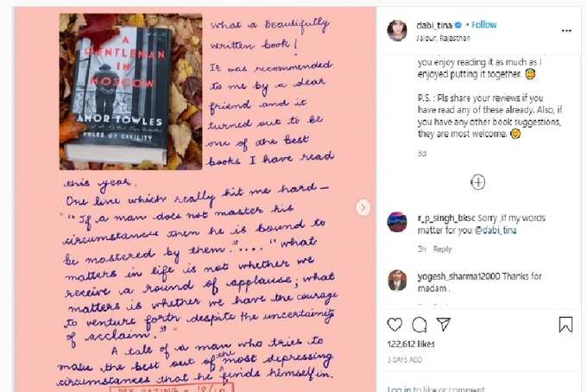
Task: Share post via paper plane icon
Action: click(444, 325)
